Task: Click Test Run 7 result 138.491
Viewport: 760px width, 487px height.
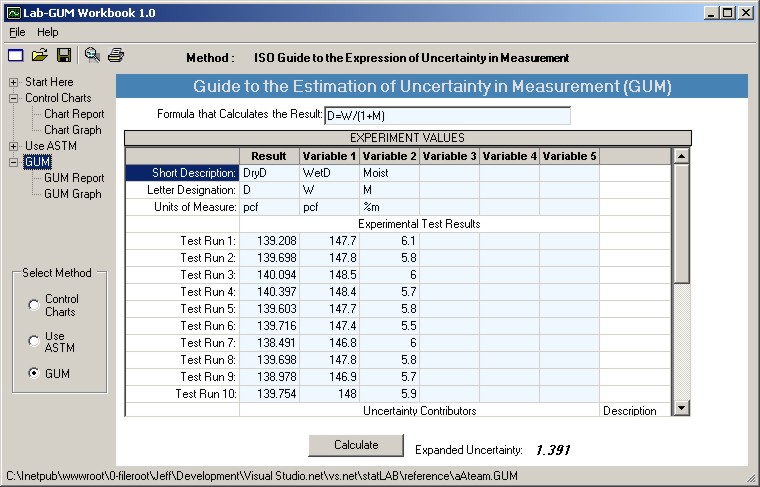Action: click(269, 343)
